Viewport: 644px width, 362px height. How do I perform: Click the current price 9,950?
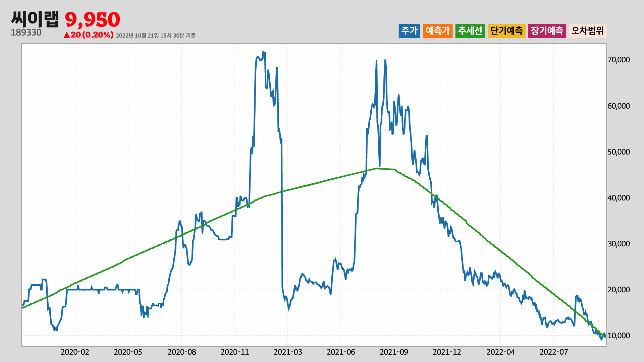pos(92,20)
